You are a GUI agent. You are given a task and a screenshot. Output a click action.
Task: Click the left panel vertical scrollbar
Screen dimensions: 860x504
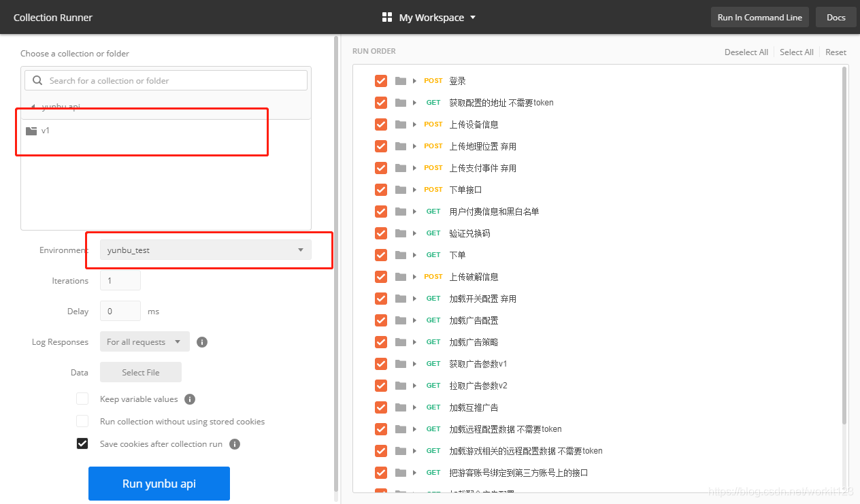pyautogui.click(x=335, y=263)
